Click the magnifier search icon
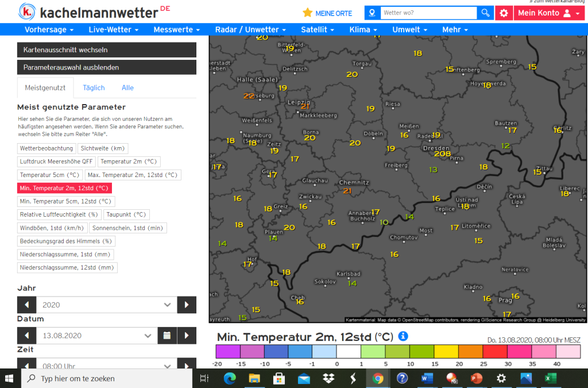The image size is (588, 388). pyautogui.click(x=485, y=13)
